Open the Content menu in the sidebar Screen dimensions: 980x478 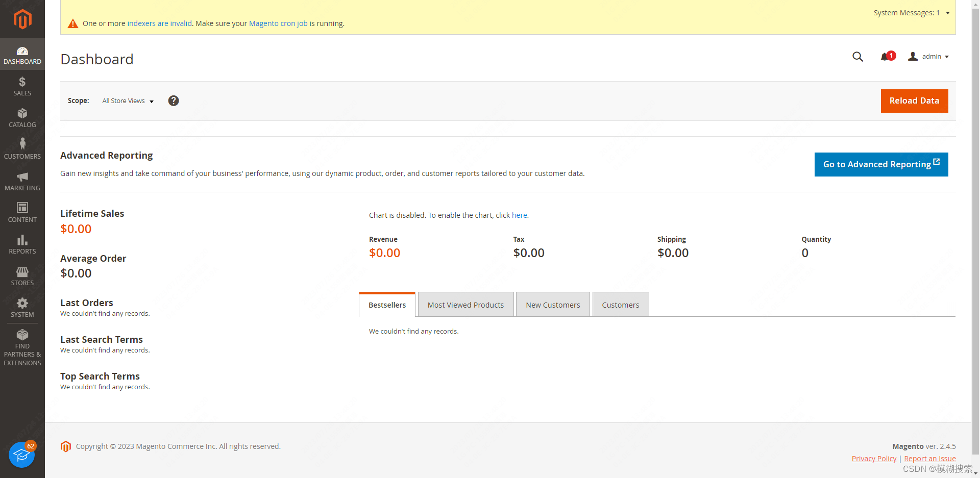point(22,213)
